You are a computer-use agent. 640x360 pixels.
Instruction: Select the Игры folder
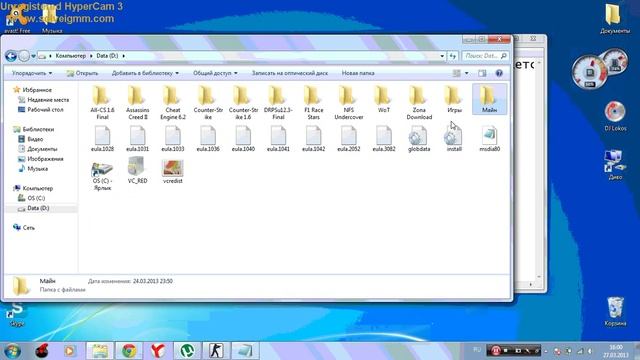[454, 99]
